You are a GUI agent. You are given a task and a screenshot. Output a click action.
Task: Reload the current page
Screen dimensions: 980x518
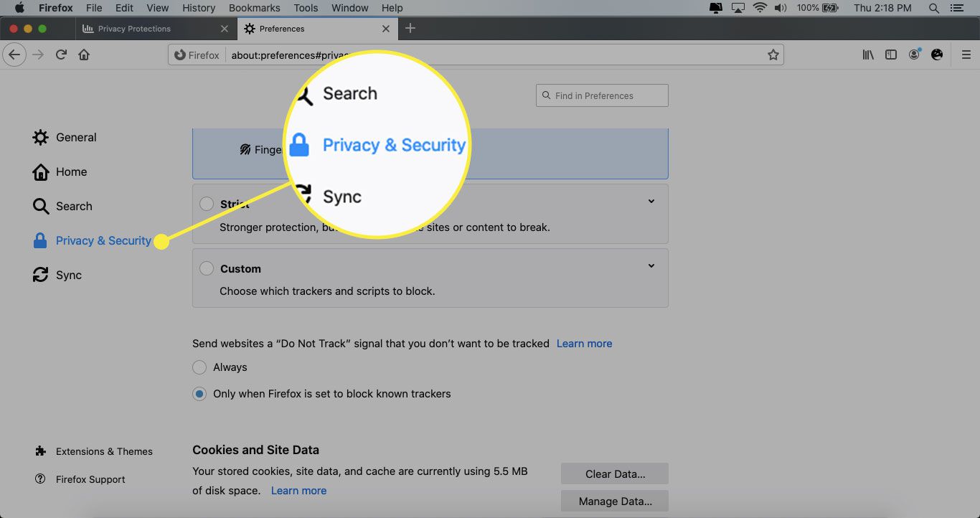click(x=61, y=55)
